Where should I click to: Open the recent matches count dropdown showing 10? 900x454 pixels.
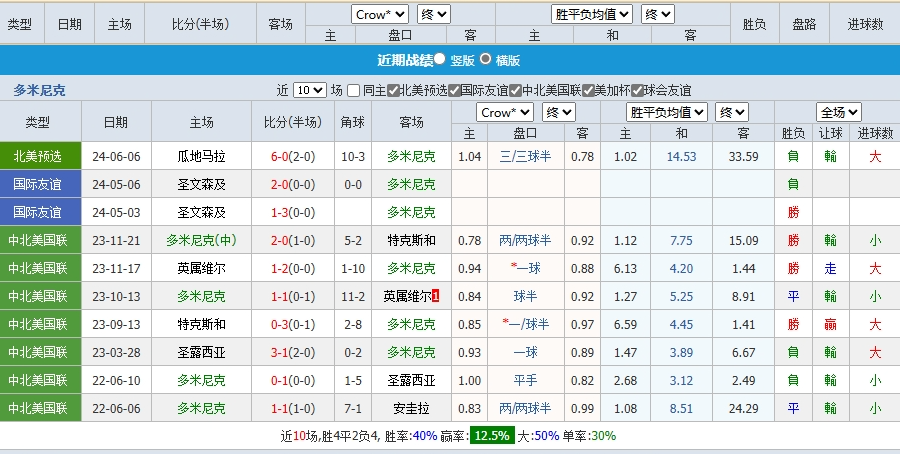310,90
